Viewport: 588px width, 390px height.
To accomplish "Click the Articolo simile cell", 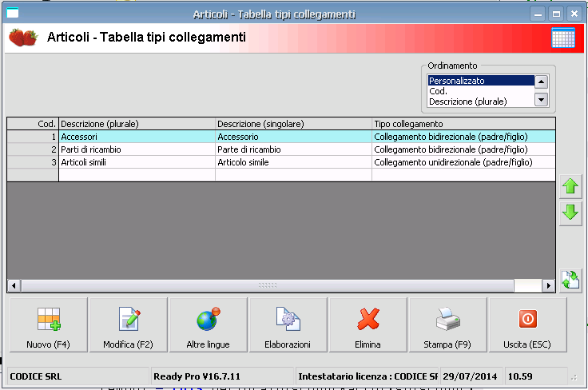I will click(x=294, y=162).
